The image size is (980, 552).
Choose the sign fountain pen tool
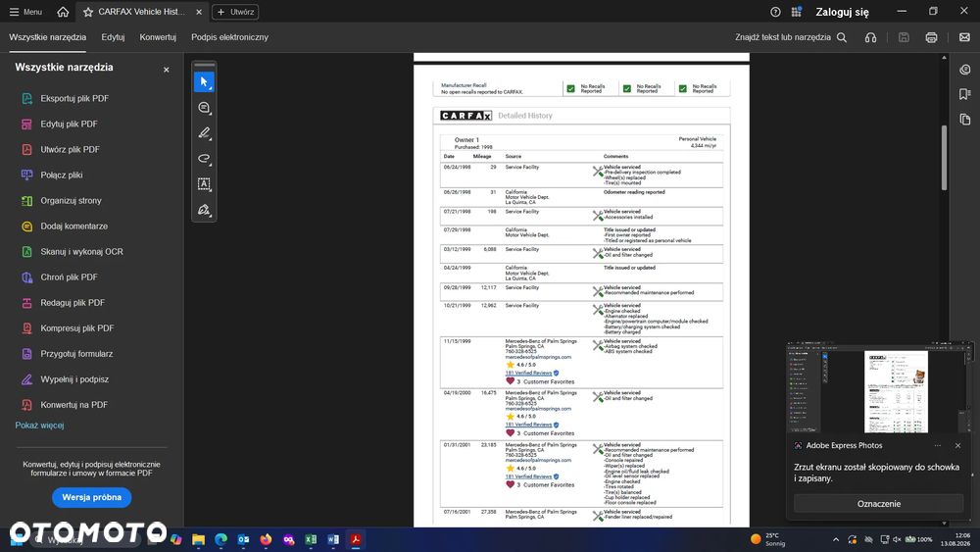coord(204,210)
